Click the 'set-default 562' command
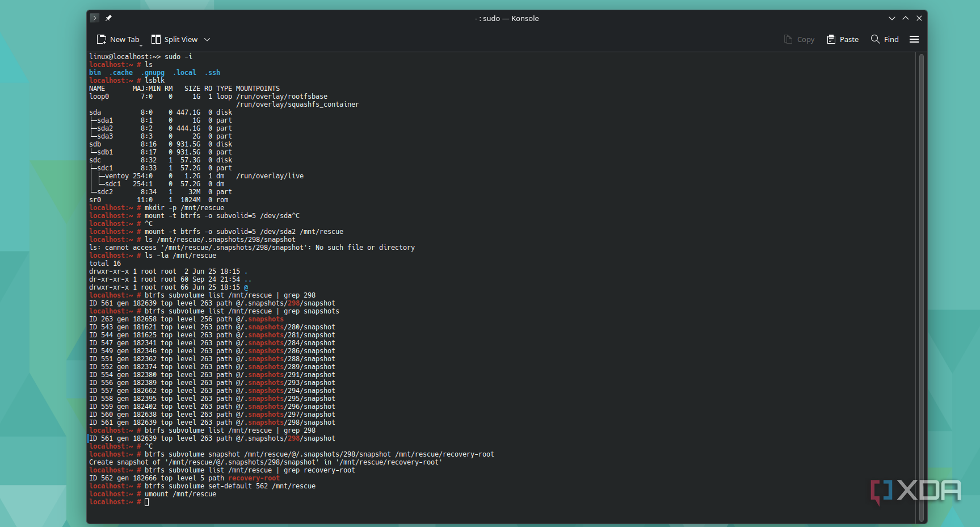The width and height of the screenshot is (980, 527). [x=230, y=486]
